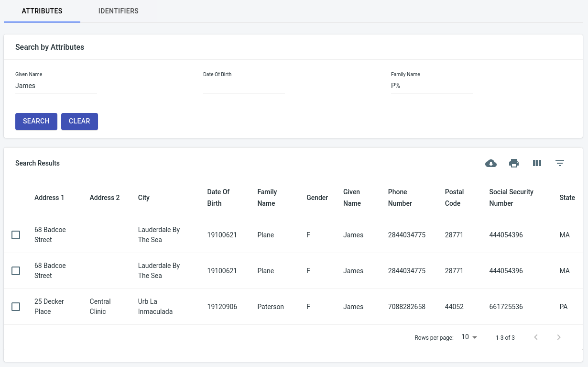Viewport: 588px width, 367px height.
Task: Click the Clear button
Action: pos(79,122)
